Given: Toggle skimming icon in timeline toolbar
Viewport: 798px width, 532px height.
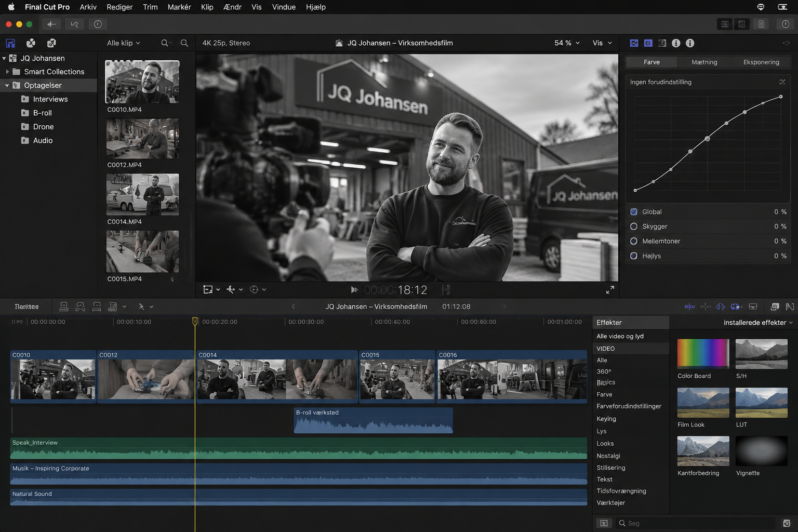Looking at the screenshot, I should coord(689,307).
